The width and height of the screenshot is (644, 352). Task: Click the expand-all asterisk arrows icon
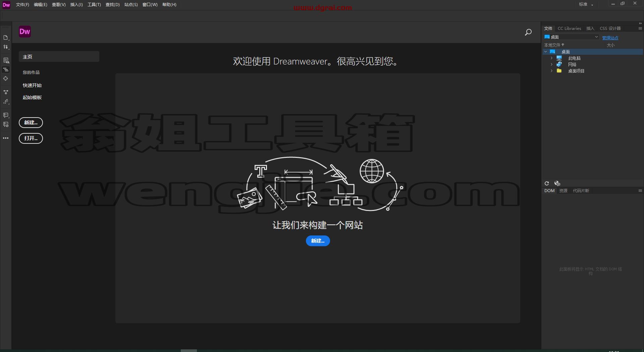pos(6,92)
